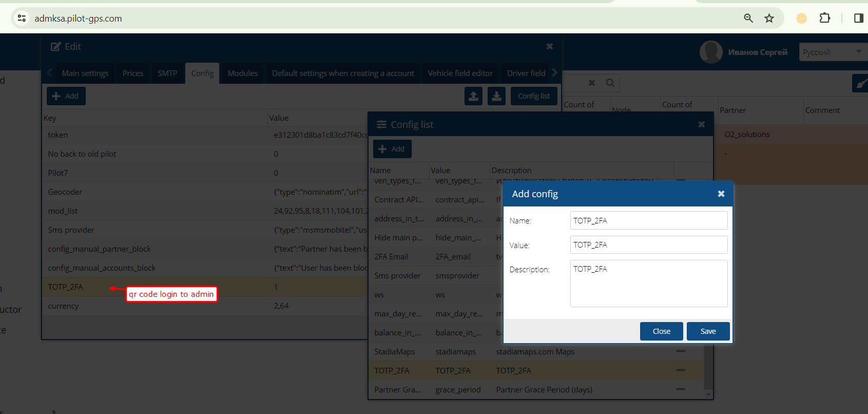Click the browser zoom magnifier icon
The image size is (868, 414).
pos(748,18)
